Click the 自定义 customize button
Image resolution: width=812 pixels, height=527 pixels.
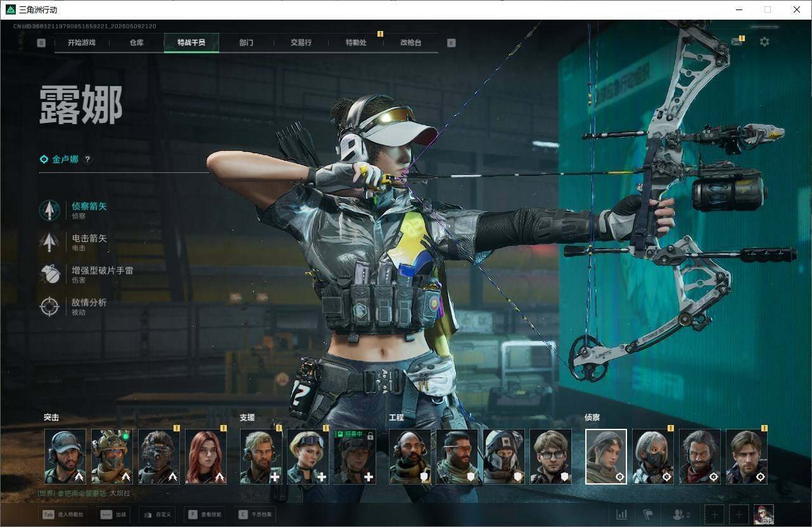[157, 514]
